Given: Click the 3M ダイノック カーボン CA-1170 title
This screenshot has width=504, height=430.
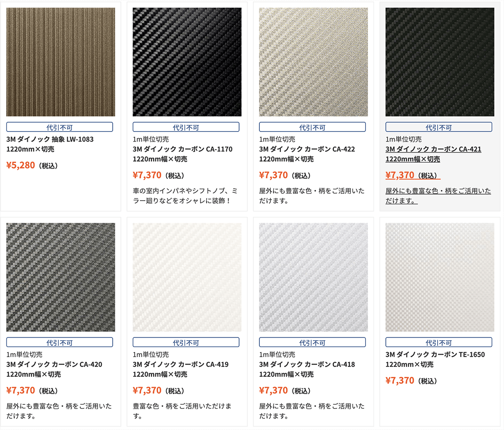Looking at the screenshot, I should 182,154.
